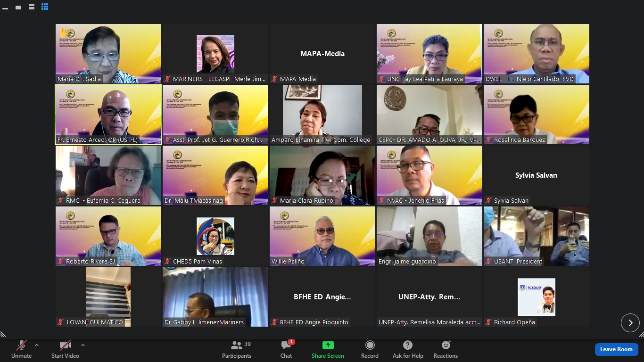Select Maria DT. Sadia's video tile

coord(108,53)
